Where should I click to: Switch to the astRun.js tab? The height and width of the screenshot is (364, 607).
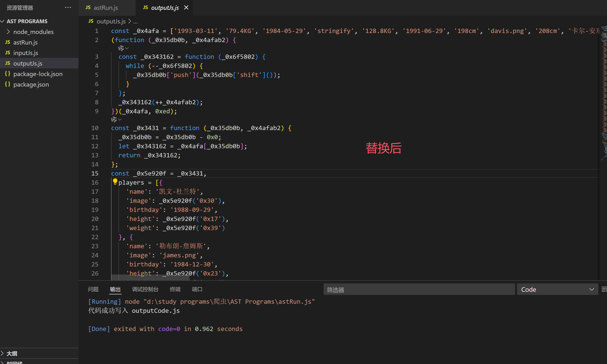pos(106,8)
